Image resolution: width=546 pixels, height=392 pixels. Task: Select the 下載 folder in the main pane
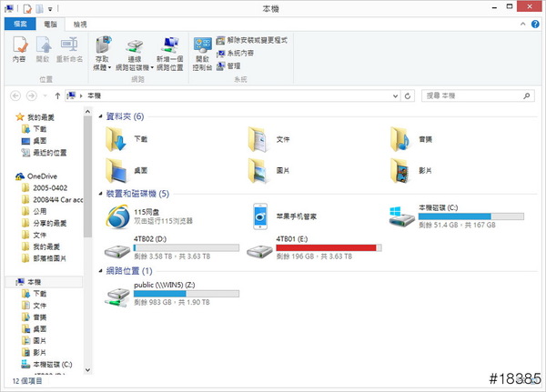coord(126,139)
